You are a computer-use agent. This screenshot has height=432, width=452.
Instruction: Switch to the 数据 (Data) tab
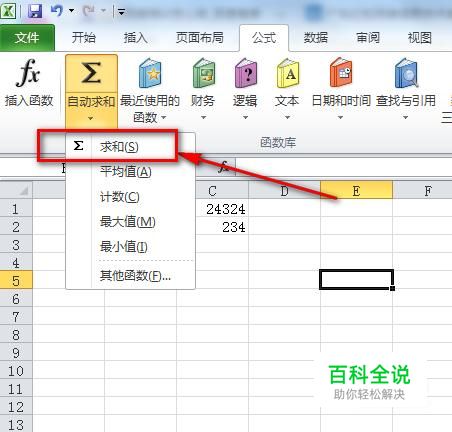(315, 38)
